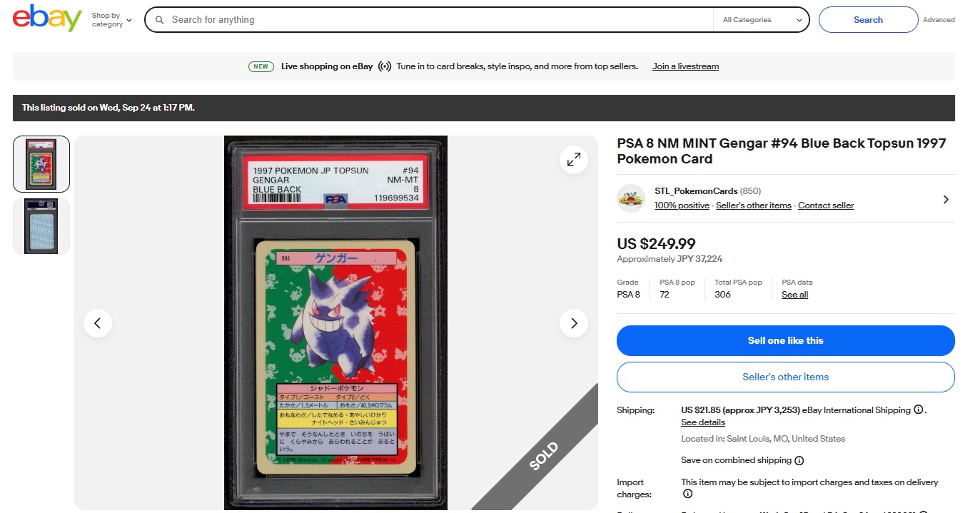The image size is (980, 513).
Task: Click Sell one like this button
Action: click(786, 341)
